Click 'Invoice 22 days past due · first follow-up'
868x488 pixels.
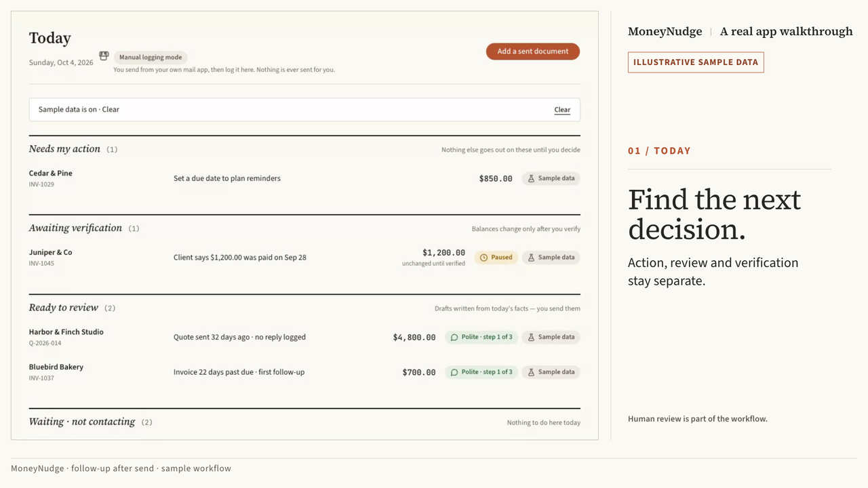pyautogui.click(x=239, y=373)
